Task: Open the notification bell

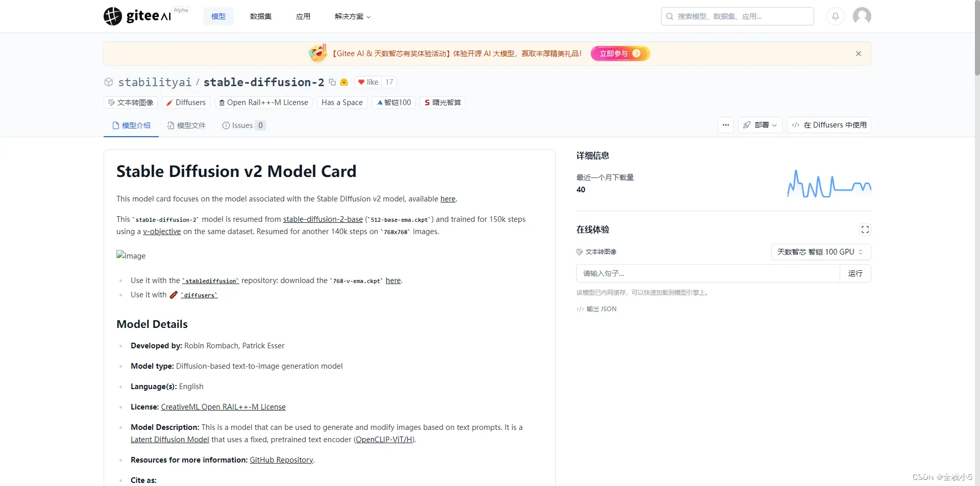Action: pos(836,16)
